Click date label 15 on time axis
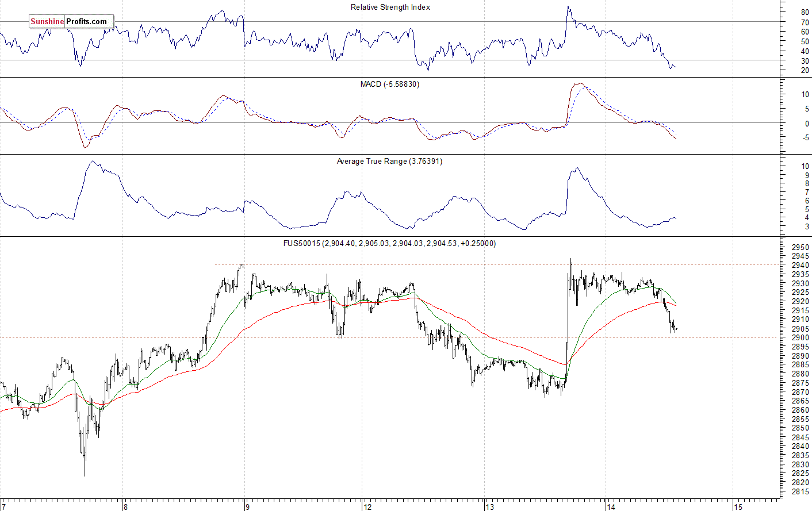 738,506
